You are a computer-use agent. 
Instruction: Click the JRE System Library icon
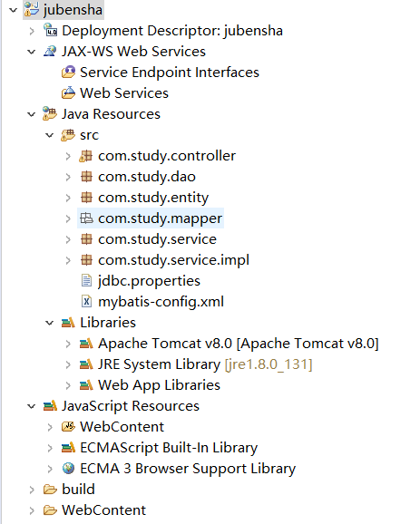pos(86,364)
